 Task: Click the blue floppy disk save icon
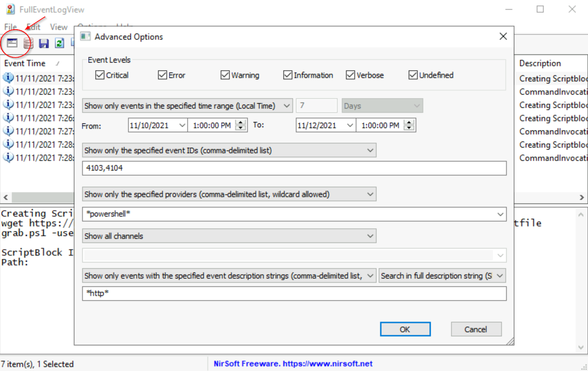point(44,44)
